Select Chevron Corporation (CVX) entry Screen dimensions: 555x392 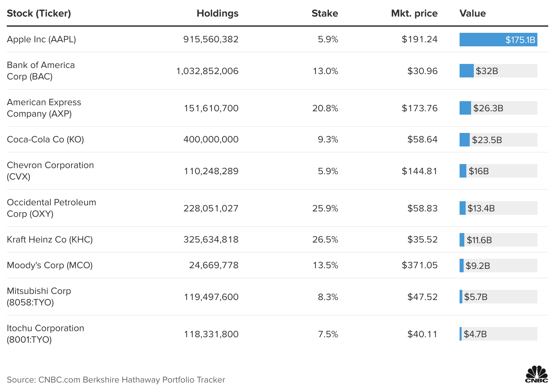(50, 171)
